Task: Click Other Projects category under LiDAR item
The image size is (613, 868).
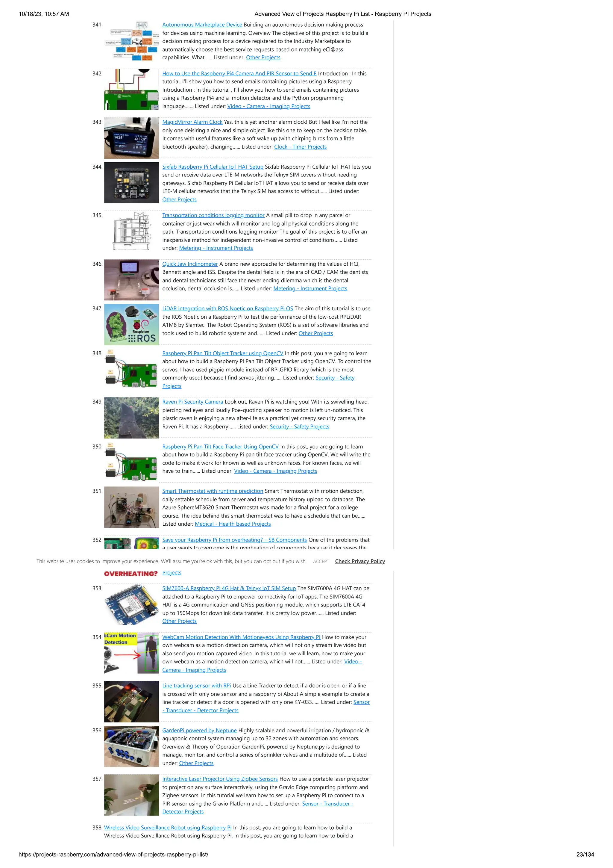Action: coord(316,333)
